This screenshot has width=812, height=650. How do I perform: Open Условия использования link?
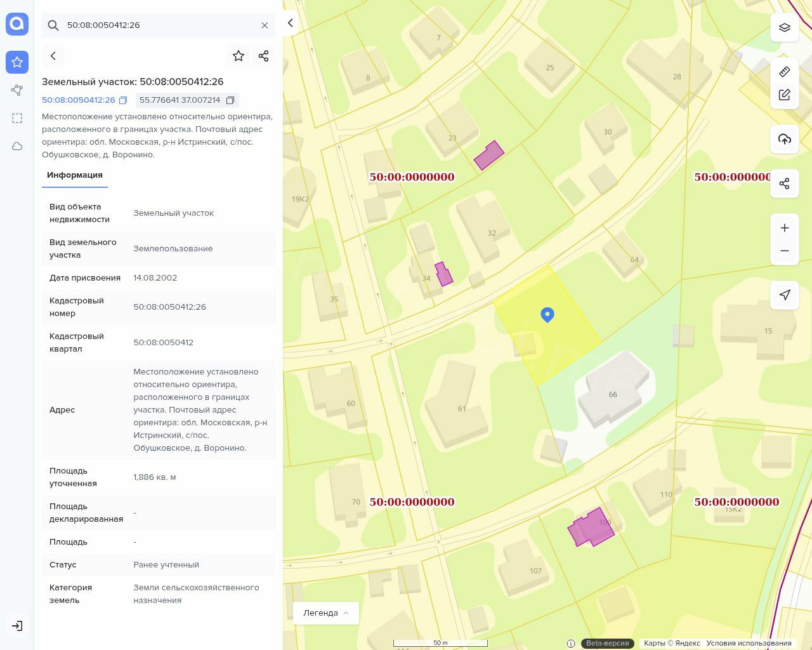(x=749, y=643)
